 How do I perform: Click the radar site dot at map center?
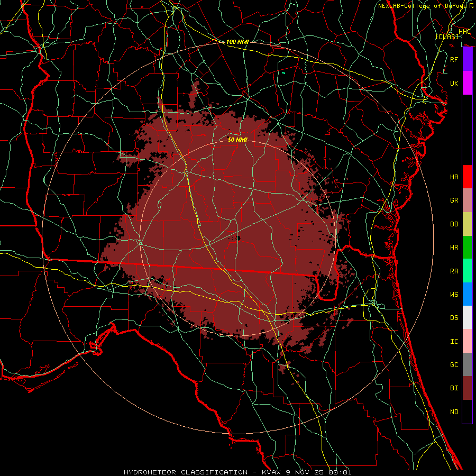coord(238,239)
